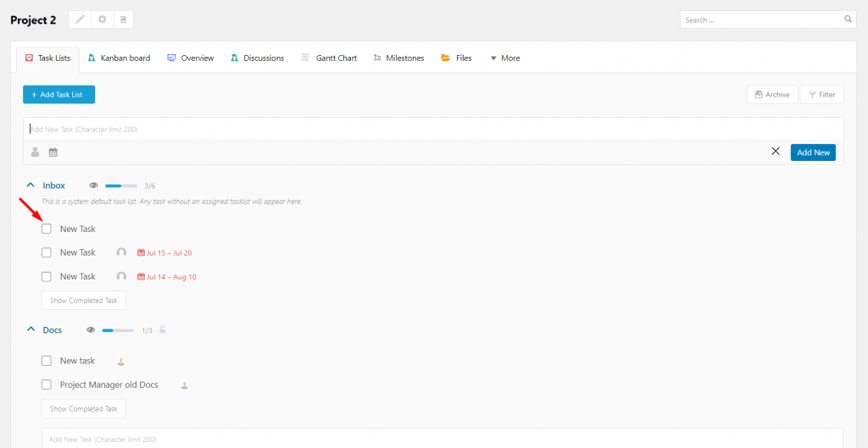Click the avatar on the Jul 14 – Aug 10 task
This screenshot has width=868, height=448.
121,277
